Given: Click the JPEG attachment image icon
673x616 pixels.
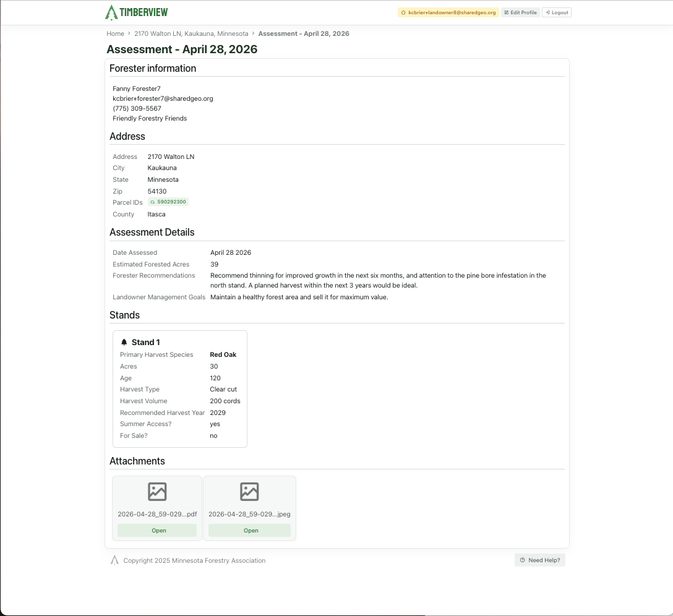Looking at the screenshot, I should pyautogui.click(x=249, y=492).
